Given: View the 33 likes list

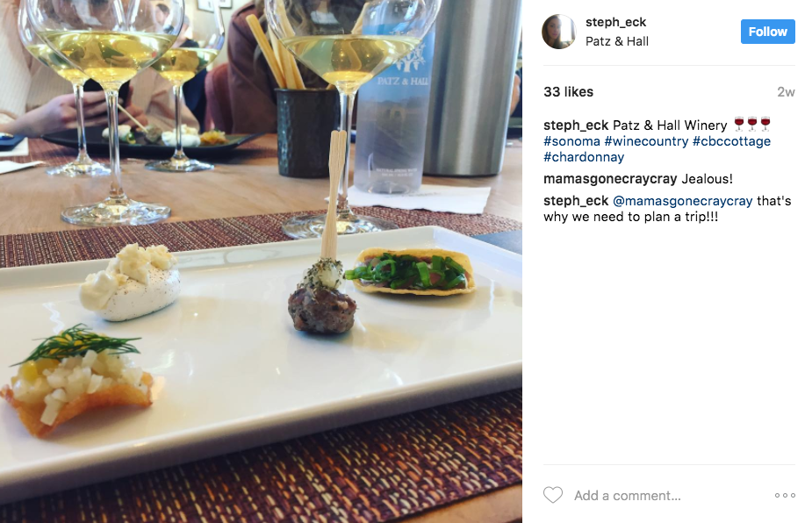Looking at the screenshot, I should [x=568, y=91].
